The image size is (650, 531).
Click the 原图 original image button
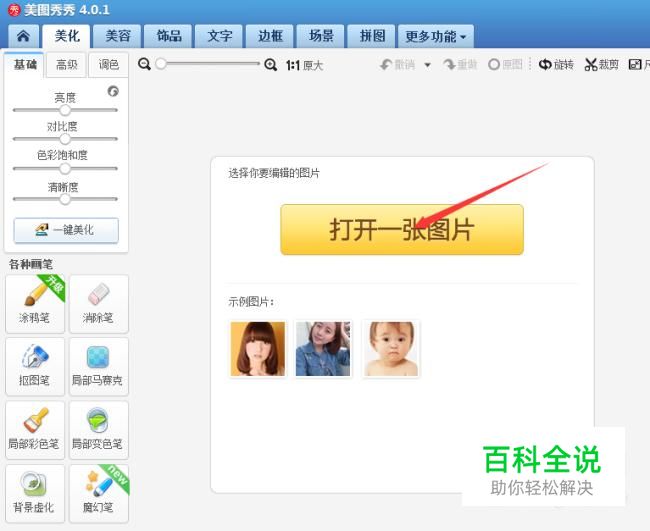pos(505,65)
